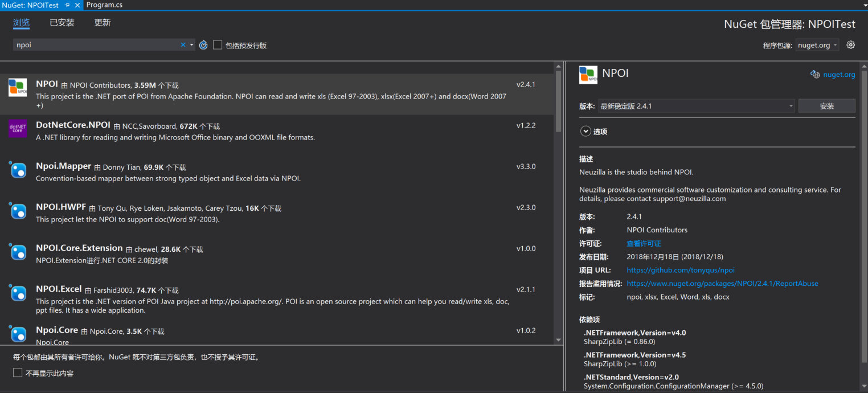
Task: Click the NPOI package logo icon in list
Action: point(18,87)
